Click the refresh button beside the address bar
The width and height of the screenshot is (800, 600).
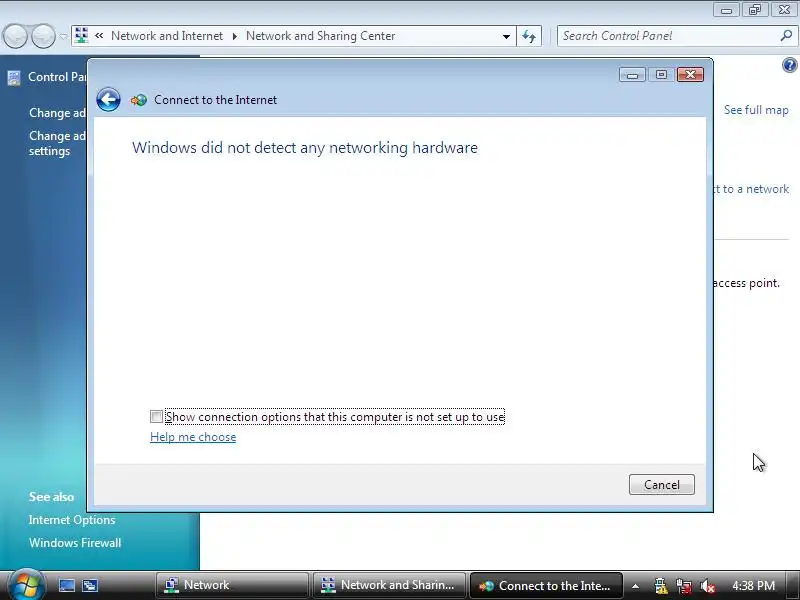click(x=529, y=36)
